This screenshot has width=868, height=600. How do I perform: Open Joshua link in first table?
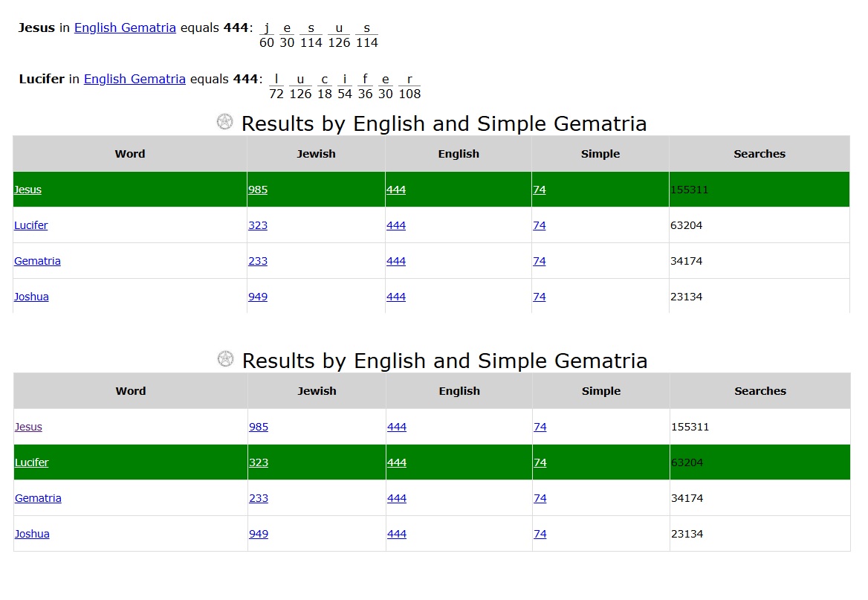[31, 297]
